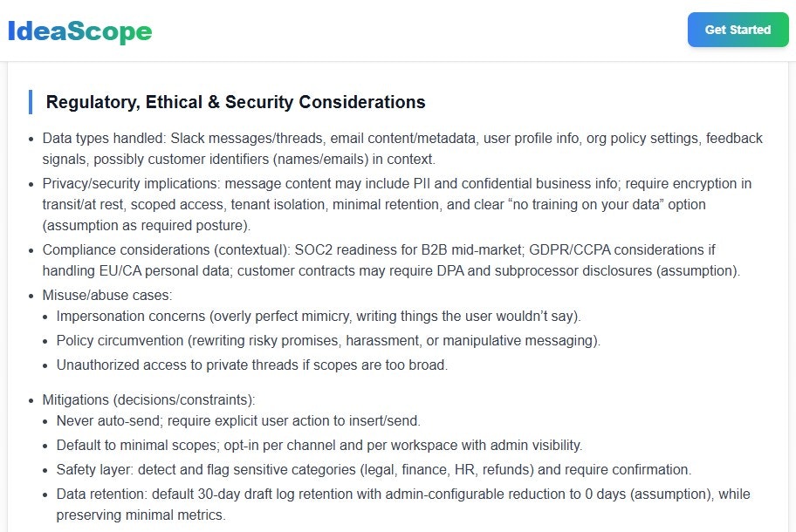Viewport: 796px width, 532px height.
Task: Click the blue bar beside the section heading
Action: tap(31, 102)
